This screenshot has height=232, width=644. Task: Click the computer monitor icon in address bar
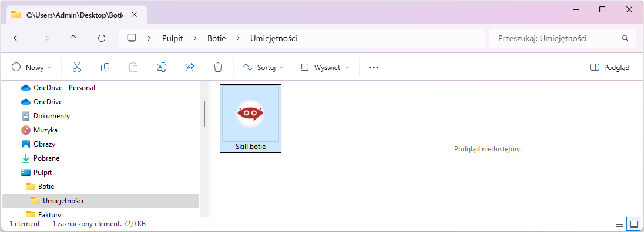[132, 38]
